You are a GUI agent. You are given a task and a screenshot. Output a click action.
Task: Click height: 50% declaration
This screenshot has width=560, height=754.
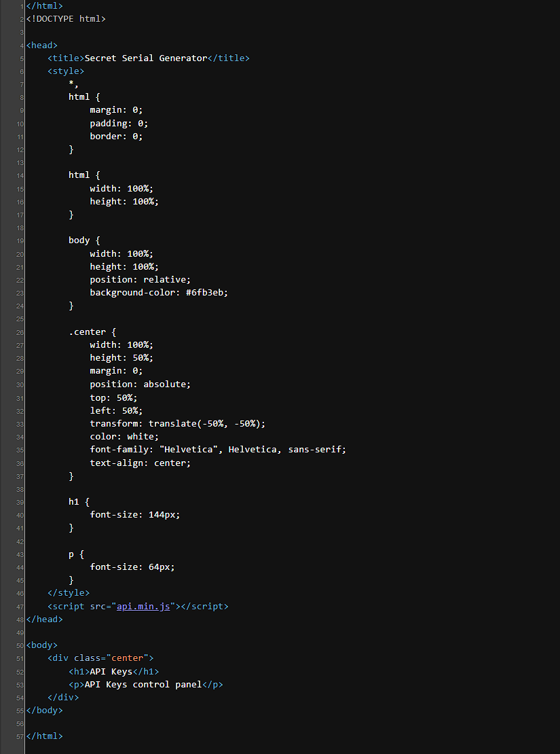tap(122, 358)
